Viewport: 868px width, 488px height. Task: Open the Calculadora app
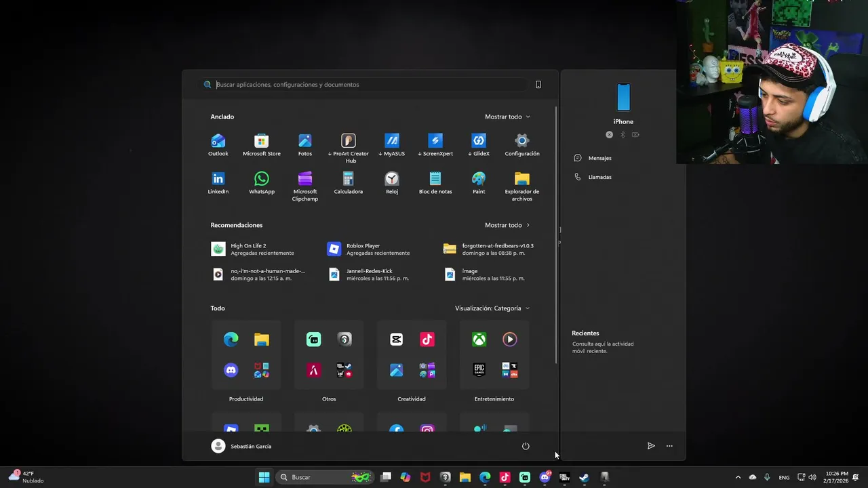point(349,183)
